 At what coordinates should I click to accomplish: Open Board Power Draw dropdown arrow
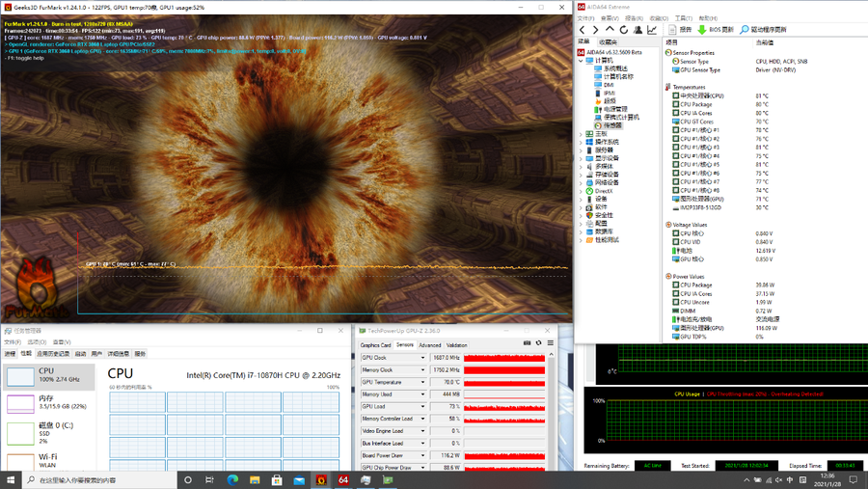click(x=422, y=455)
